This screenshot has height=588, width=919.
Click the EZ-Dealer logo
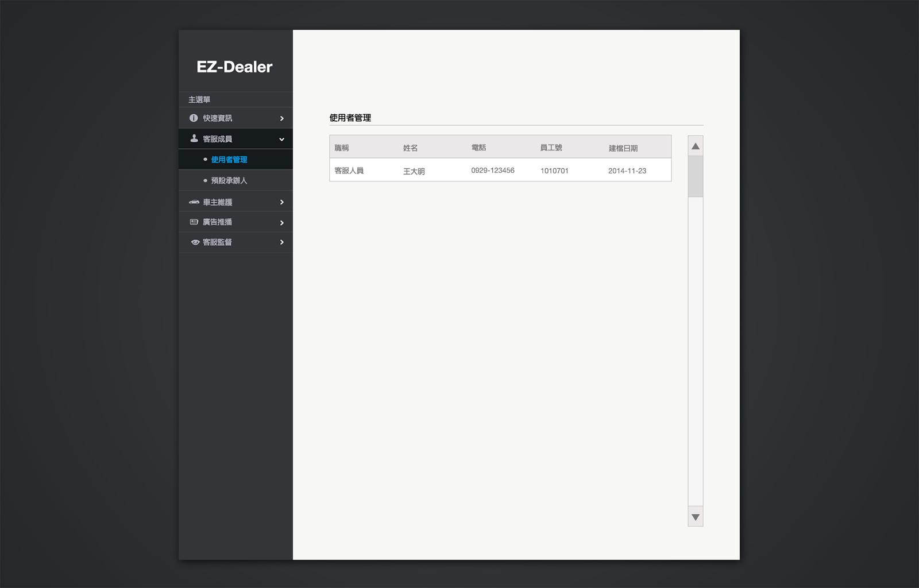point(234,67)
